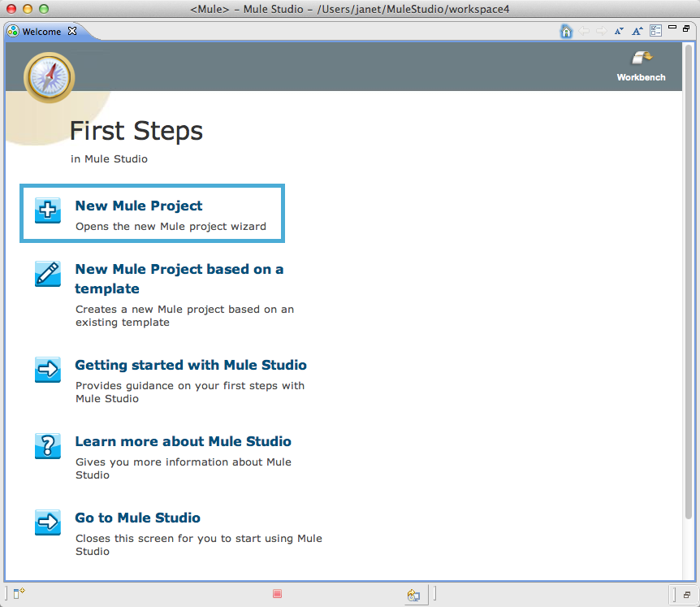Click the Home icon in Welcome toolbar
This screenshot has height=607, width=700.
pos(566,31)
